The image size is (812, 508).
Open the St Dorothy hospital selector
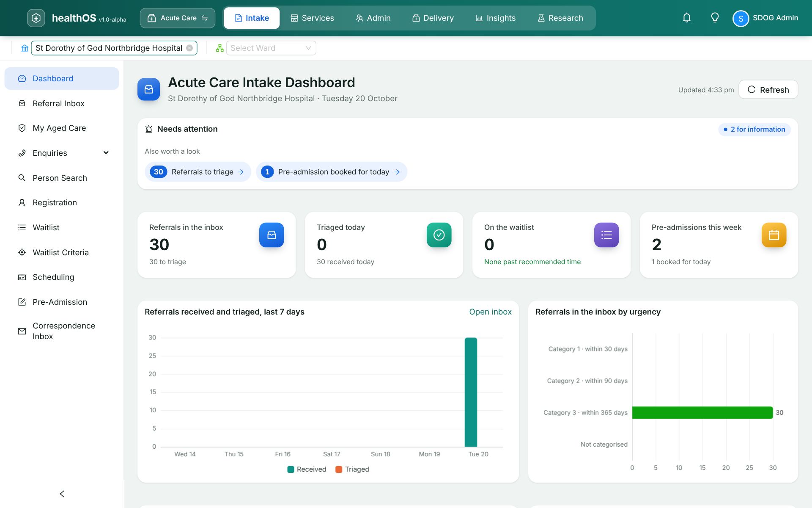click(x=114, y=48)
